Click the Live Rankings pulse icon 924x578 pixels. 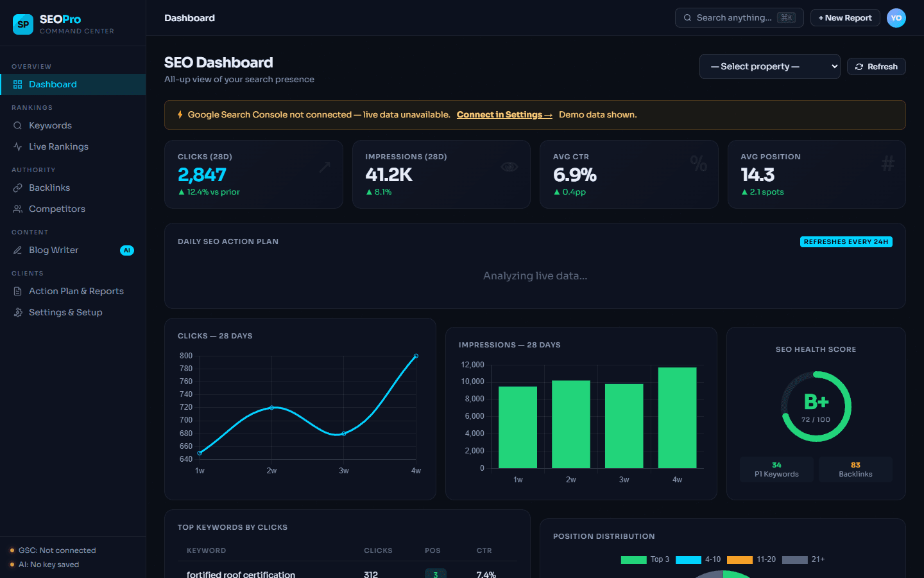click(17, 147)
